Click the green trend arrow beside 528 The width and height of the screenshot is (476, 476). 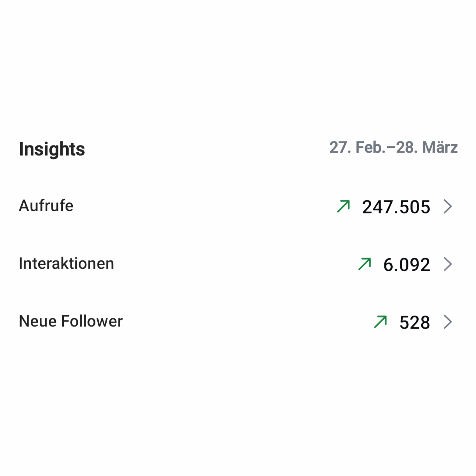[381, 322]
